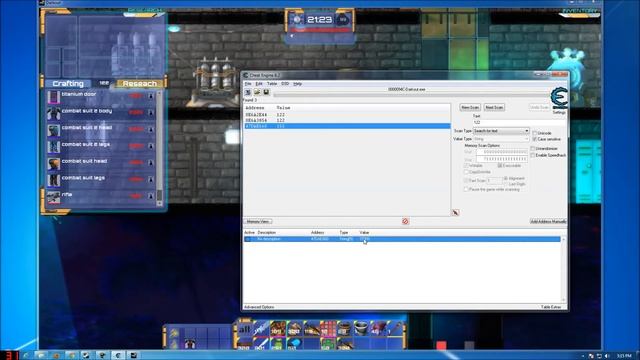Click the 2123 counter at game top
640x360 pixels.
pyautogui.click(x=319, y=19)
